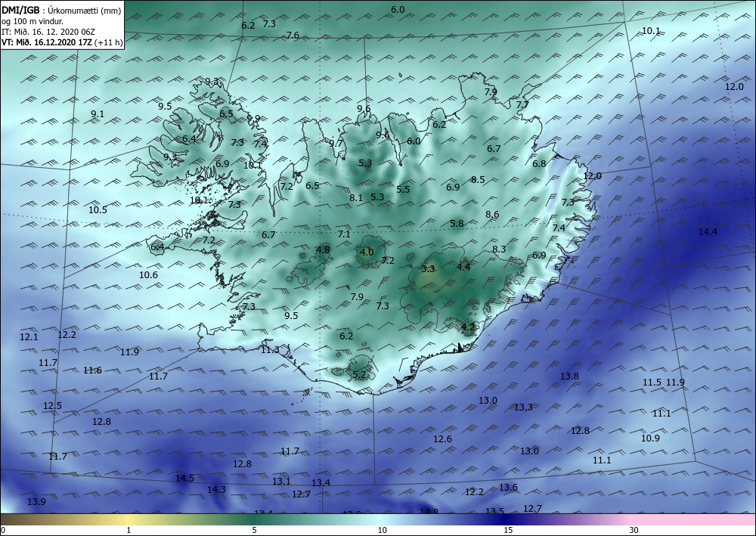
Task: Click the "5" tick on the color scale
Action: tap(254, 530)
